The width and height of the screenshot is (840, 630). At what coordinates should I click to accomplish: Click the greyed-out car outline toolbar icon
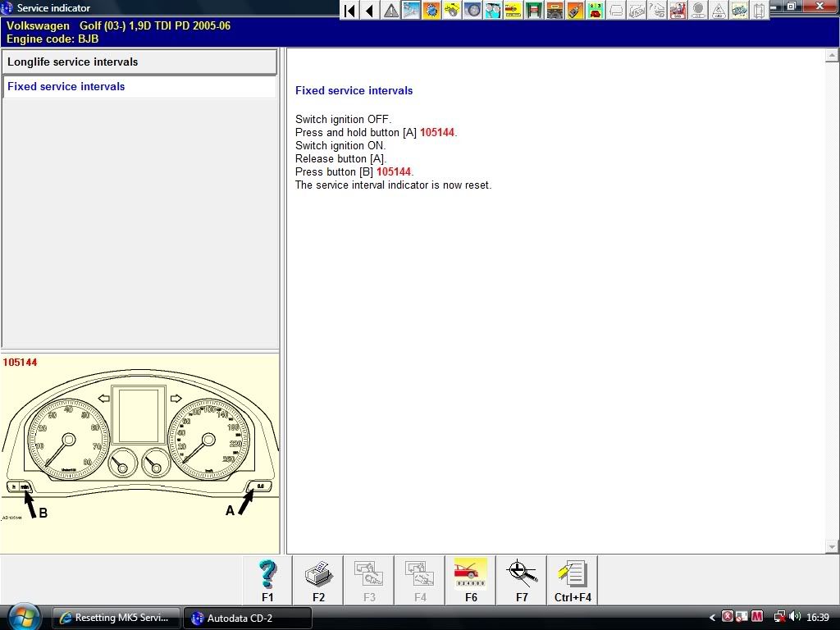click(x=616, y=10)
